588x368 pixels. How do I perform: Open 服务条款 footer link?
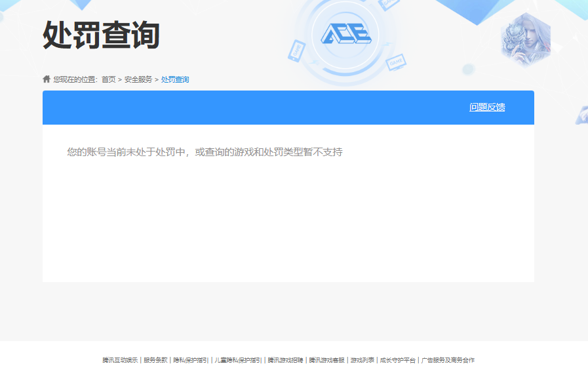click(155, 360)
